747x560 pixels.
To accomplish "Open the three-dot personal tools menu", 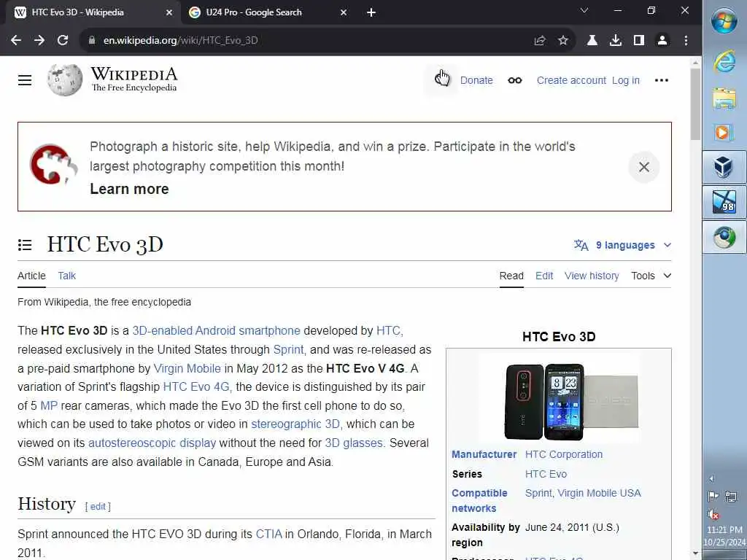I will pos(661,80).
